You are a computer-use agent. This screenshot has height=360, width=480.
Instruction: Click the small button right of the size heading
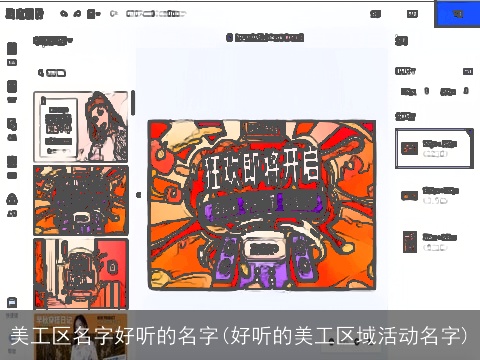tap(468, 71)
